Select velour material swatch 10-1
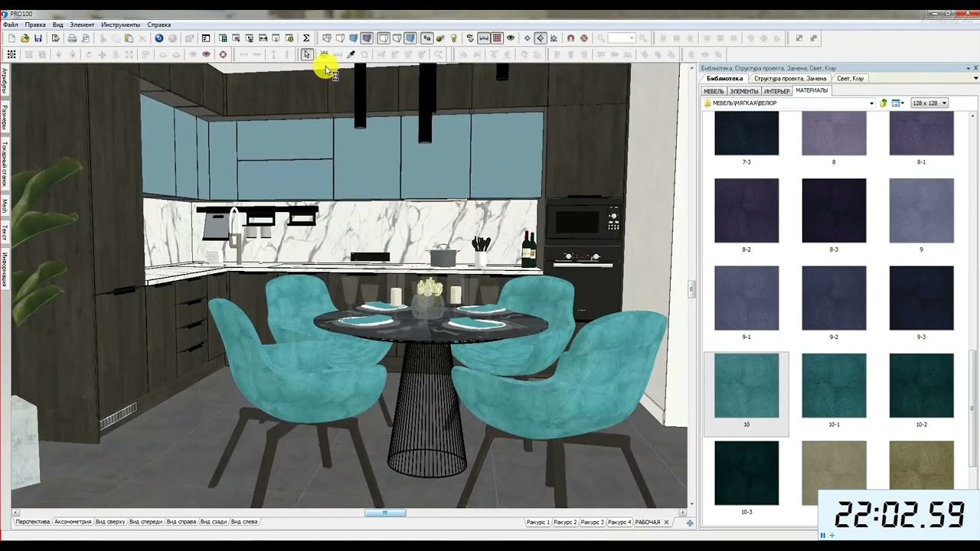Viewport: 980px width, 551px height. click(x=834, y=385)
